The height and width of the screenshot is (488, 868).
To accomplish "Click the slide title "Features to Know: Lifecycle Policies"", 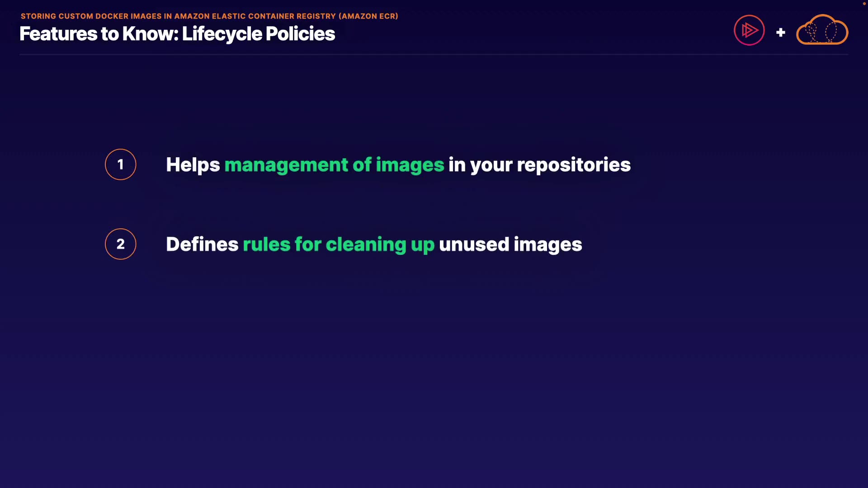I will (x=177, y=34).
